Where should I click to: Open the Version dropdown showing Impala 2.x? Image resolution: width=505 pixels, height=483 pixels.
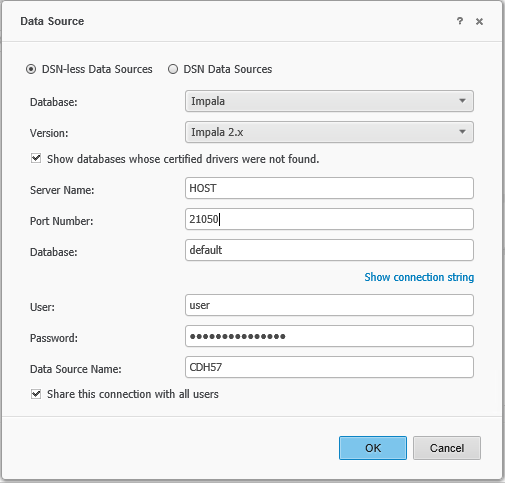pos(329,132)
